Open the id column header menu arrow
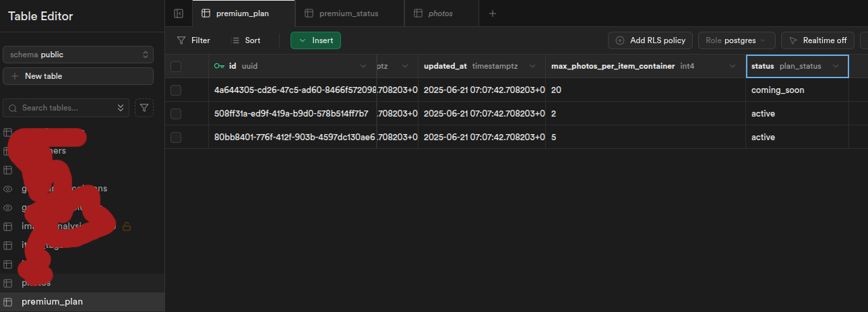The width and height of the screenshot is (868, 312). [363, 66]
